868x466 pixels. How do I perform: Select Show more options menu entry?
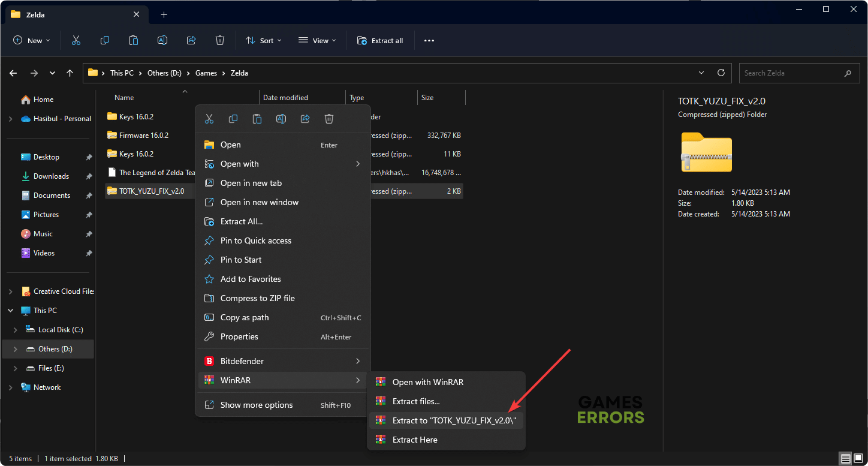coord(257,405)
